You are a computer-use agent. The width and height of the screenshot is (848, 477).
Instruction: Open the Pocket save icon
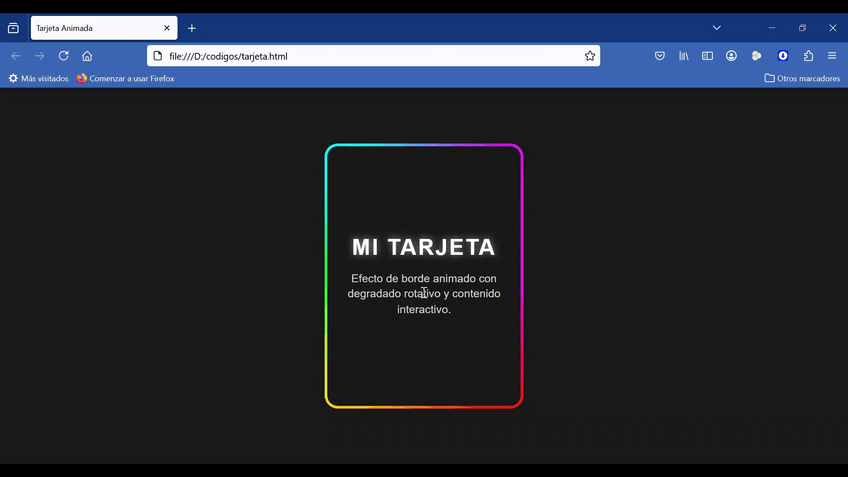coord(660,56)
